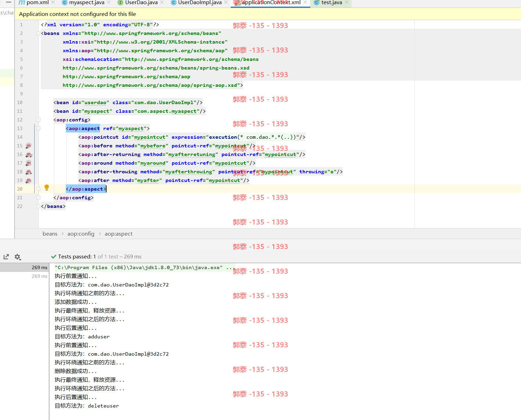Click the closing aop:aspect tag
Screen dimensions: 521x420
[x=86, y=189]
